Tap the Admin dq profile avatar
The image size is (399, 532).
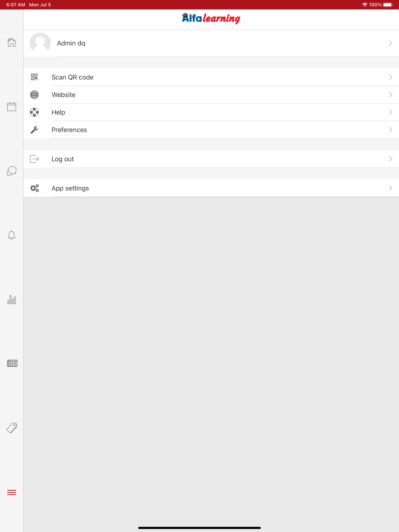(x=40, y=43)
